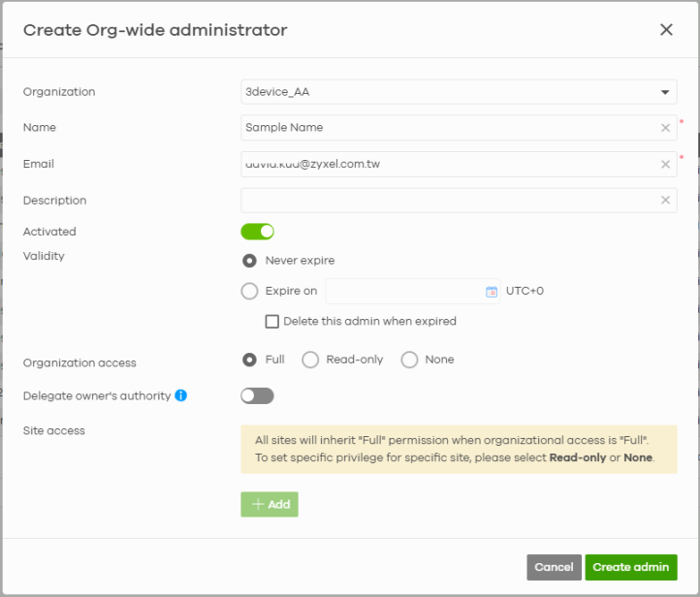Image resolution: width=700 pixels, height=597 pixels.
Task: Select the Expire on radio button
Action: [x=250, y=292]
